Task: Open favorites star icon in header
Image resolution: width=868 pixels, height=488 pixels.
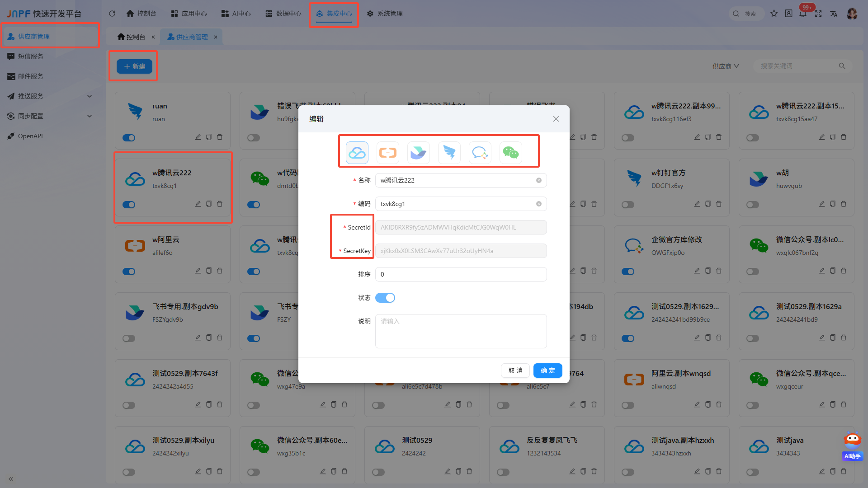Action: tap(774, 14)
